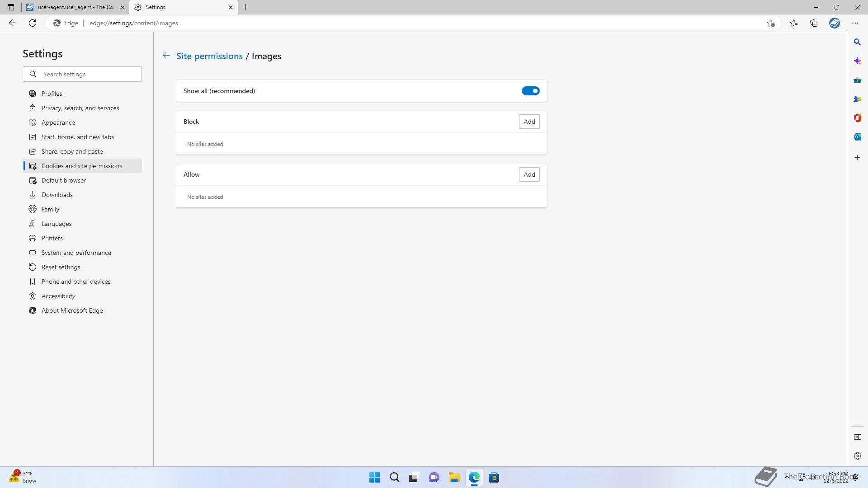Screen dimensions: 868x488
Task: Add this page to favorites star icon
Action: (x=771, y=23)
